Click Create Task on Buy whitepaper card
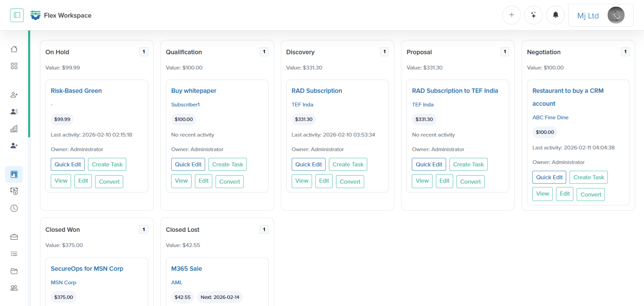This screenshot has height=306, width=644. coord(227,164)
